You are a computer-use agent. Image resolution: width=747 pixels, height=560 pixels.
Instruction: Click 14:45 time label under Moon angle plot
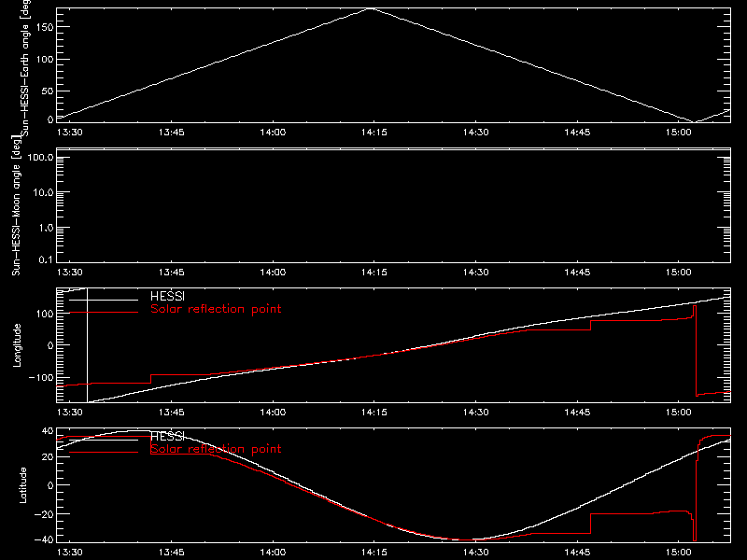(577, 273)
